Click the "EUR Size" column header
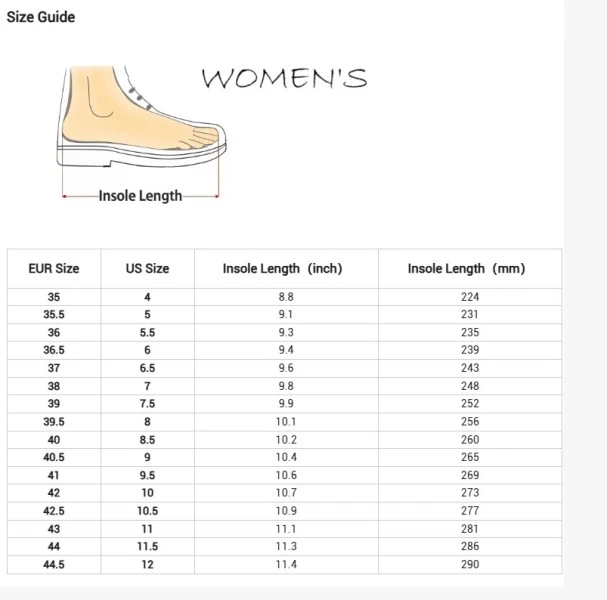 [x=54, y=268]
